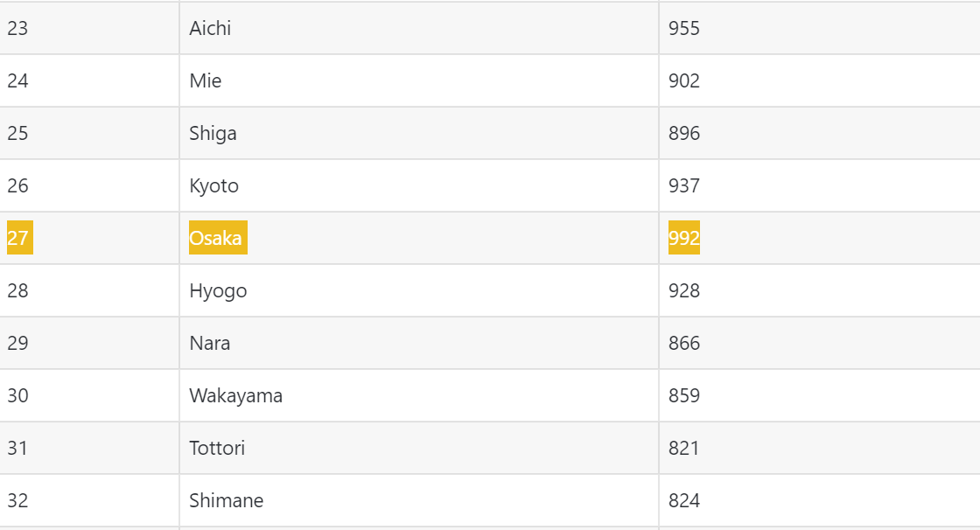980x530 pixels.
Task: Click the value 928 for Hyogo
Action: 819,290
